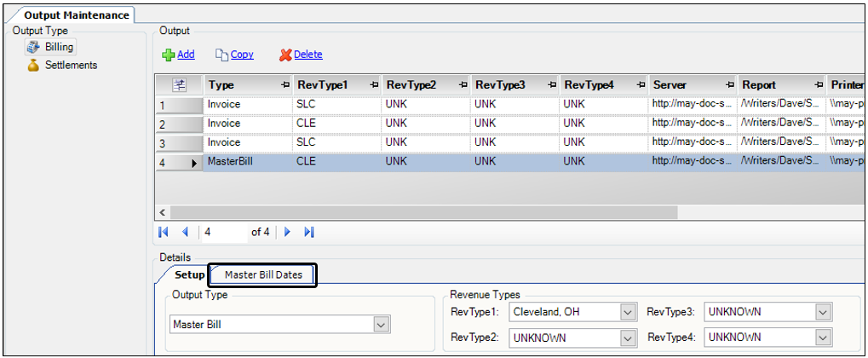The image size is (868, 358).
Task: Select the Billing output type icon
Action: pos(34,47)
